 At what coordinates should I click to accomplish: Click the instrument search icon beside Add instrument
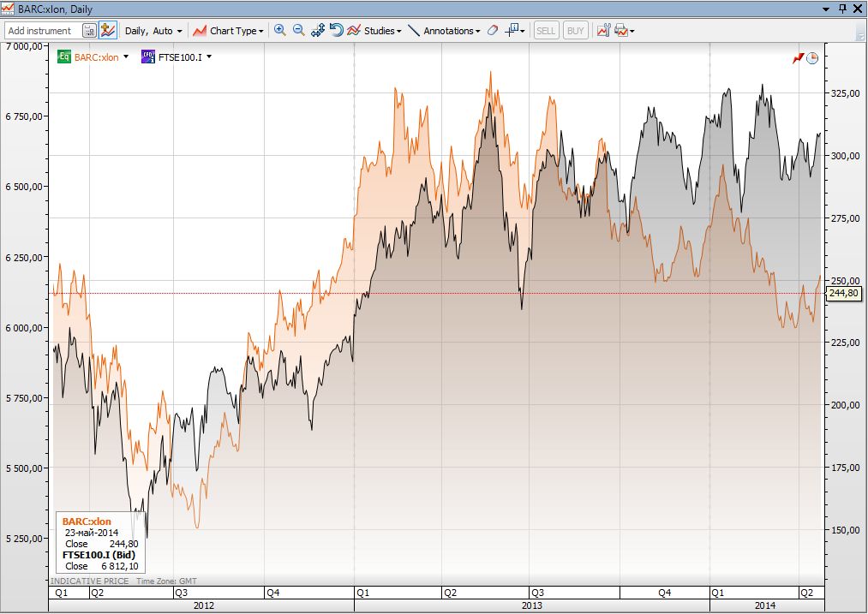pos(89,31)
